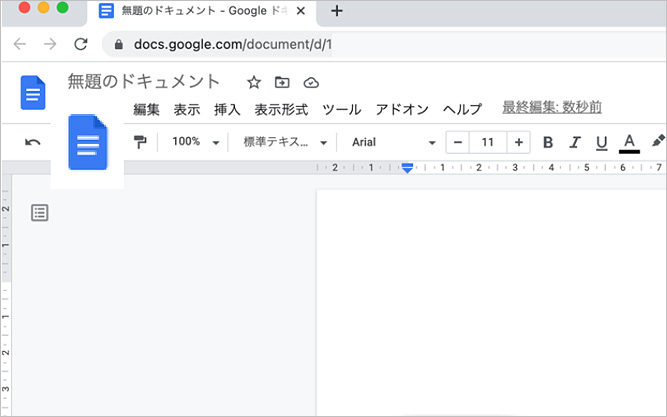Viewport: 667px width, 417px height.
Task: Click the highlighter pen icon
Action: coord(657,142)
